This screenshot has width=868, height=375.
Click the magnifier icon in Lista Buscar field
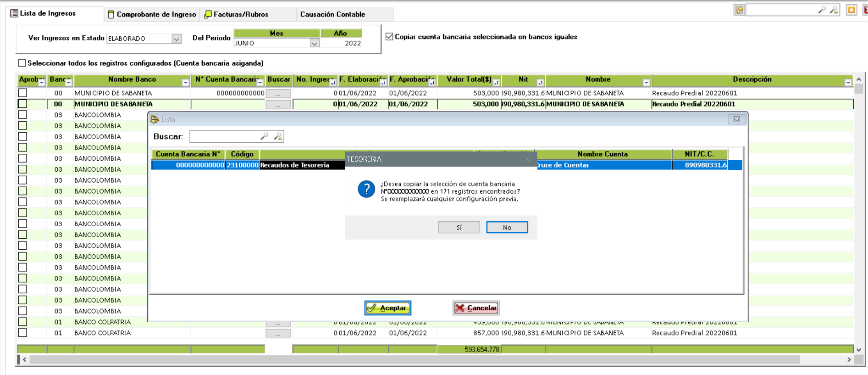pyautogui.click(x=264, y=136)
